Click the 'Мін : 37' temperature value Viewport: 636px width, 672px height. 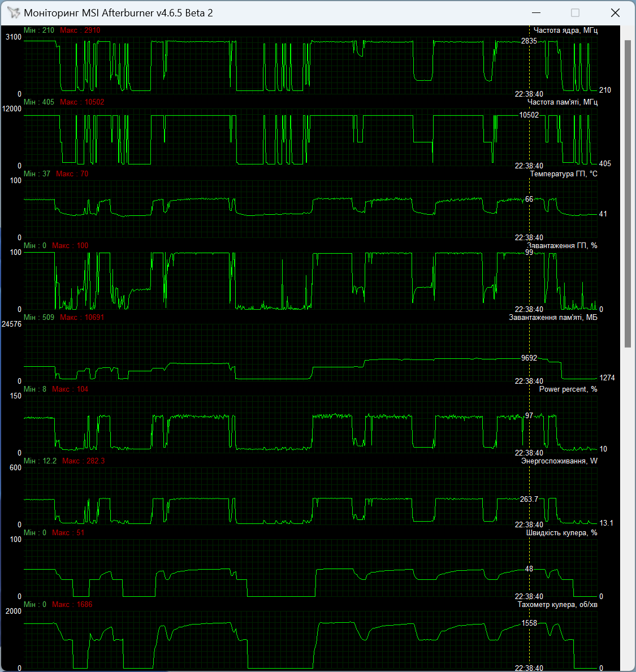pos(37,174)
